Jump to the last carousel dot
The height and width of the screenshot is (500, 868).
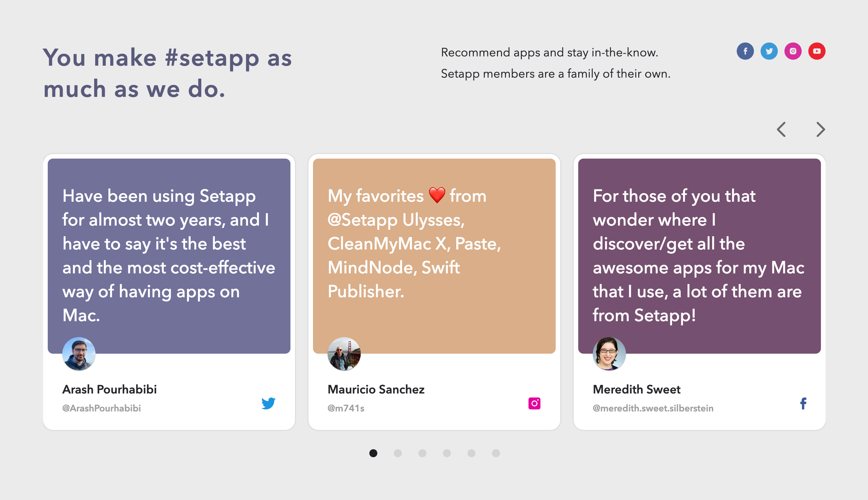(496, 453)
